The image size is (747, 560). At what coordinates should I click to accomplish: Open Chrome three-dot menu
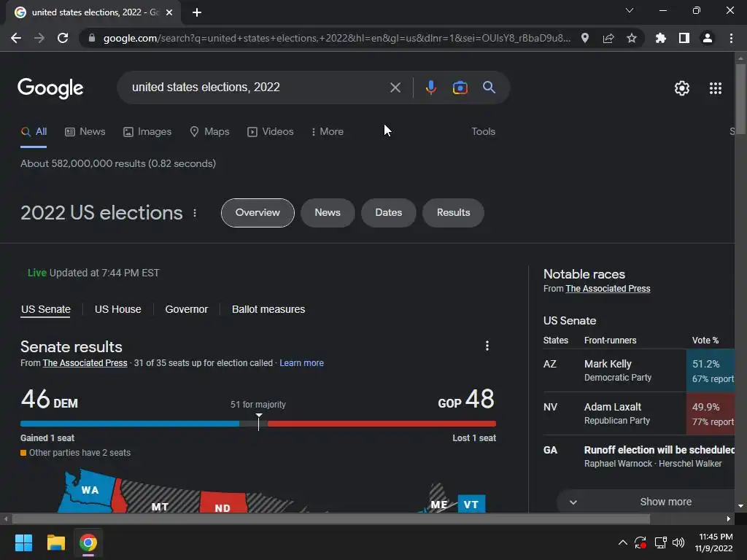coord(731,38)
